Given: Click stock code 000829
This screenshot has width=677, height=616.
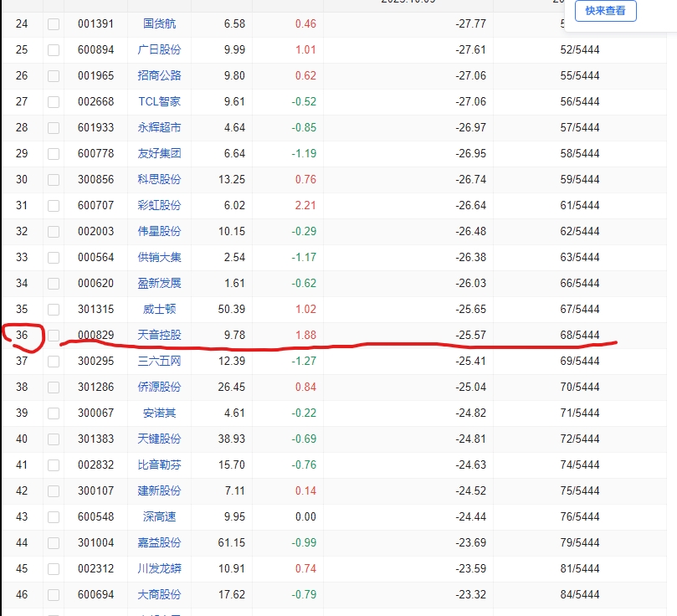Looking at the screenshot, I should pyautogui.click(x=96, y=335).
